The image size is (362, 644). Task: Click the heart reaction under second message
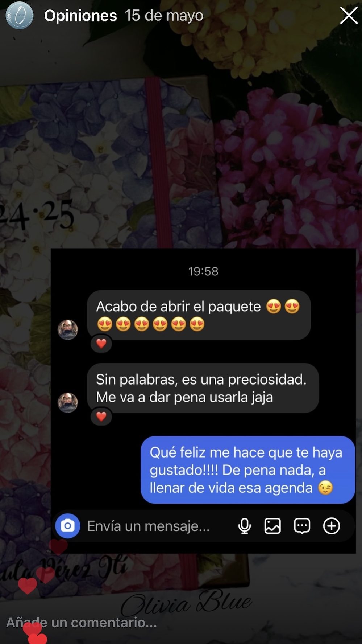click(x=101, y=417)
